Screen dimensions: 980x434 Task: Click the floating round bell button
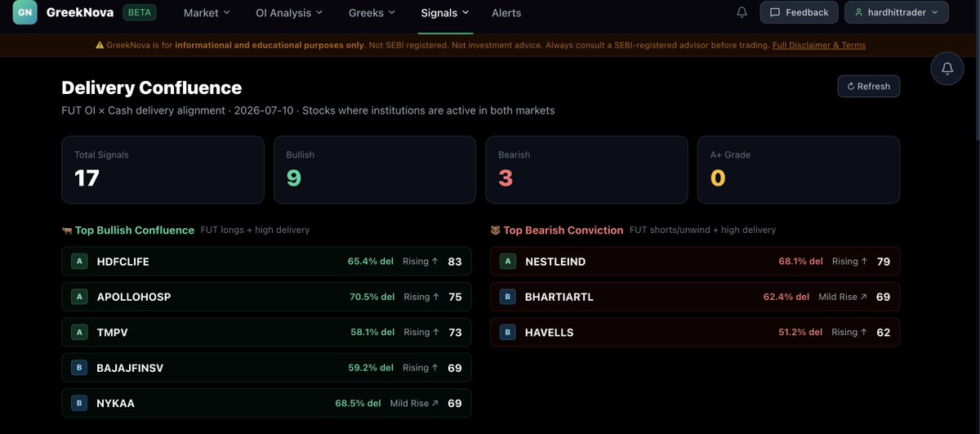(947, 69)
